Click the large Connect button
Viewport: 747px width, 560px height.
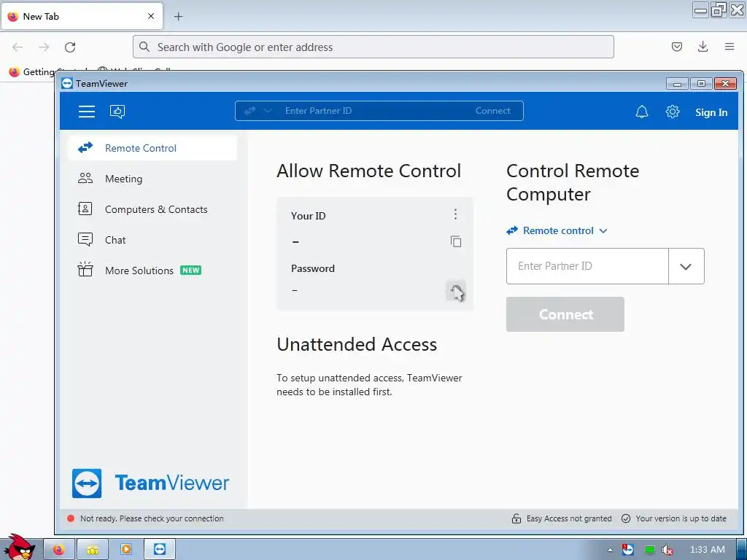565,314
